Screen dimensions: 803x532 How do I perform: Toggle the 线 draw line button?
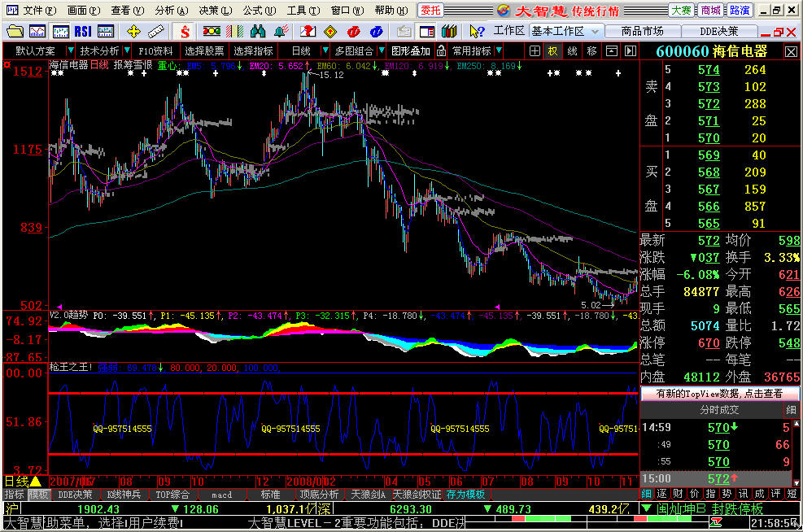click(573, 50)
